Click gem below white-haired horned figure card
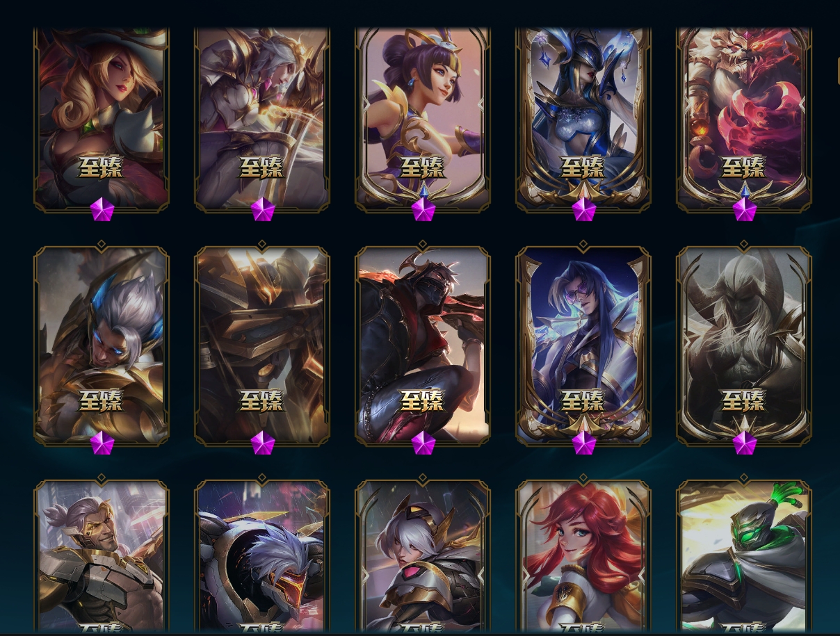The width and height of the screenshot is (840, 636). click(x=745, y=443)
